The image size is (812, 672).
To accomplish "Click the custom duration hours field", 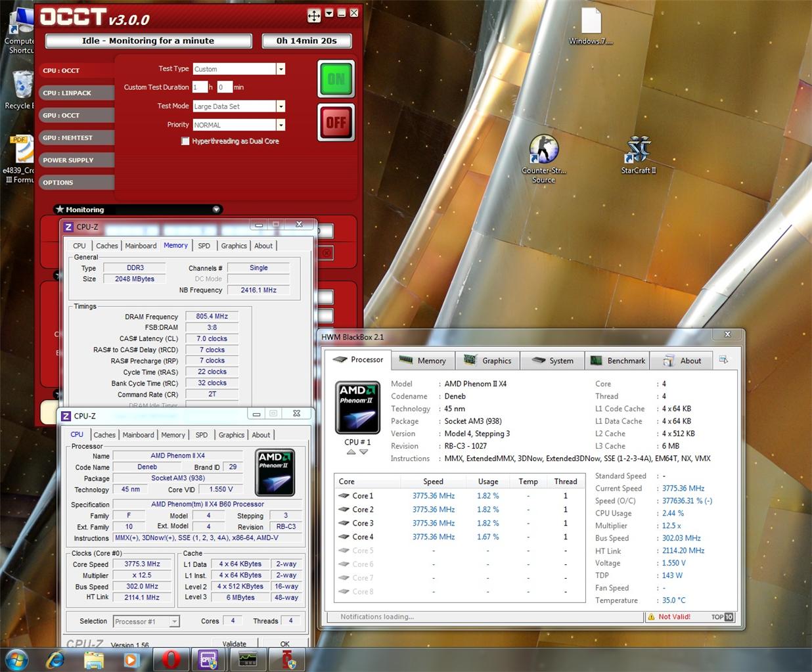I will 200,87.
